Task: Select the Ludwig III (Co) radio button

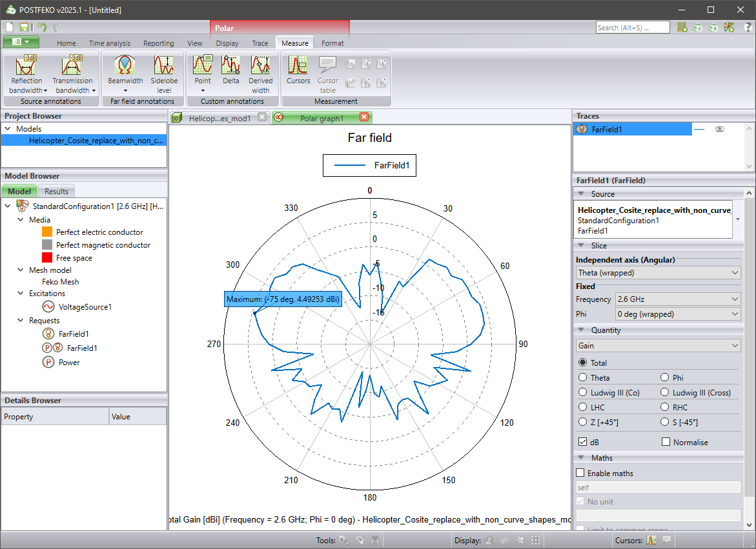Action: pos(583,392)
